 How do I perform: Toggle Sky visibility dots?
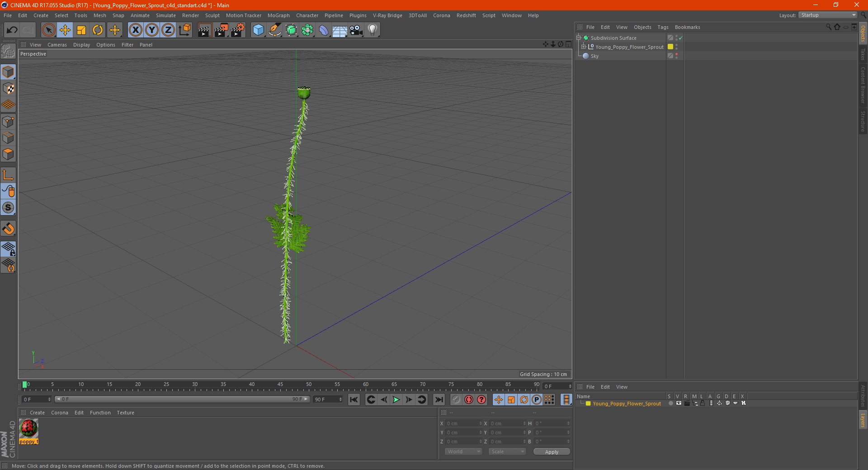(676, 56)
